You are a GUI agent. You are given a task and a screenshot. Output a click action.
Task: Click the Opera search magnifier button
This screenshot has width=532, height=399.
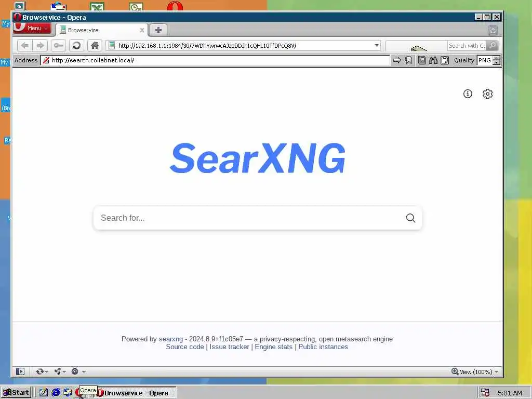pyautogui.click(x=493, y=46)
